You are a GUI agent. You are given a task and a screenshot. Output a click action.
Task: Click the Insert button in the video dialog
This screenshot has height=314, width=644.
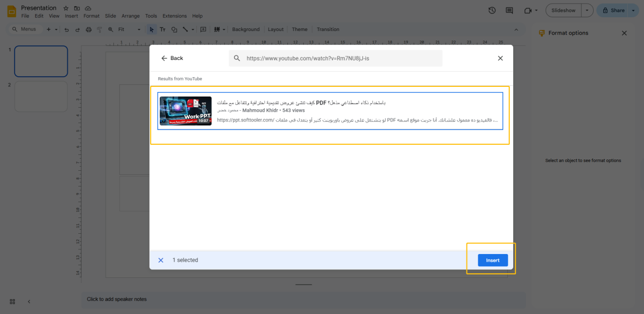(x=492, y=260)
